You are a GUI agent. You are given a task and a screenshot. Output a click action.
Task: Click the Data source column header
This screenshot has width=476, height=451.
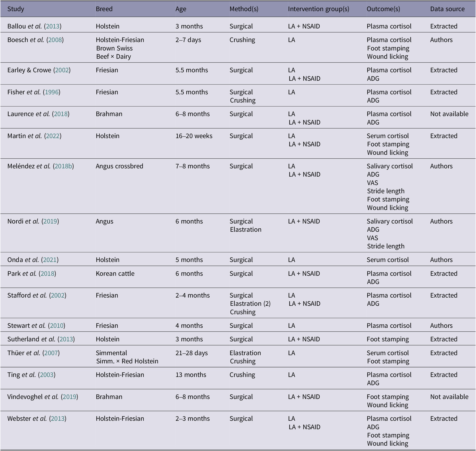[447, 9]
